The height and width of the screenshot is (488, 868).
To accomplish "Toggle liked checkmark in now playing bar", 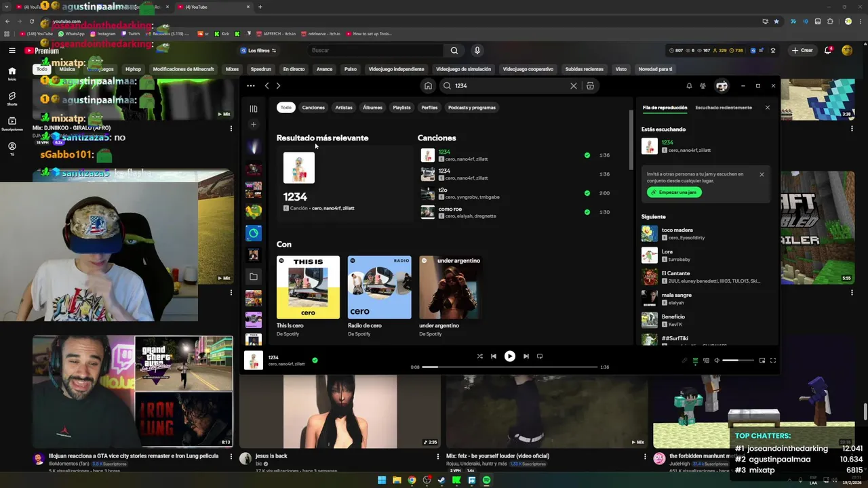I will (x=315, y=361).
